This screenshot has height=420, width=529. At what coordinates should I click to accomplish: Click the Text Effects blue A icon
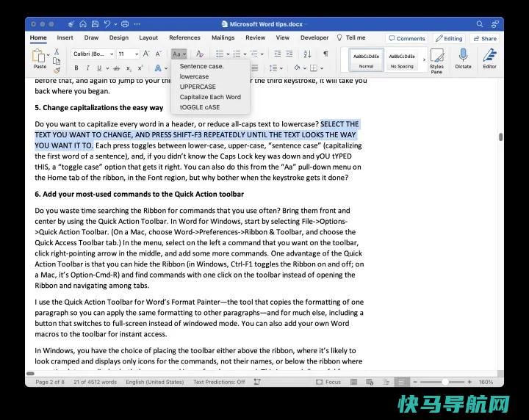pyautogui.click(x=157, y=68)
